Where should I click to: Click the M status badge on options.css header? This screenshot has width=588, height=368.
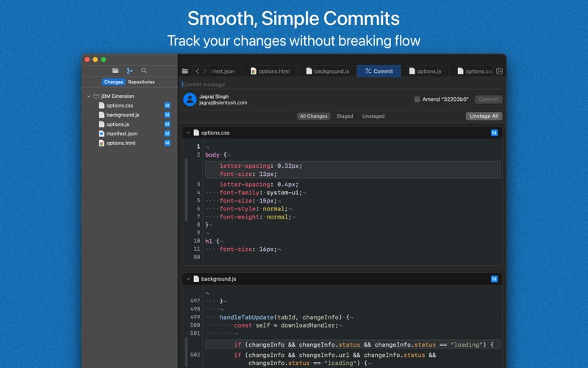[x=494, y=132]
